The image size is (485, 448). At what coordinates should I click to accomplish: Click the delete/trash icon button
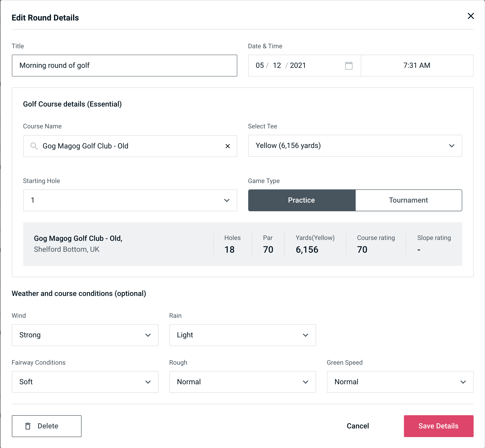(28, 426)
